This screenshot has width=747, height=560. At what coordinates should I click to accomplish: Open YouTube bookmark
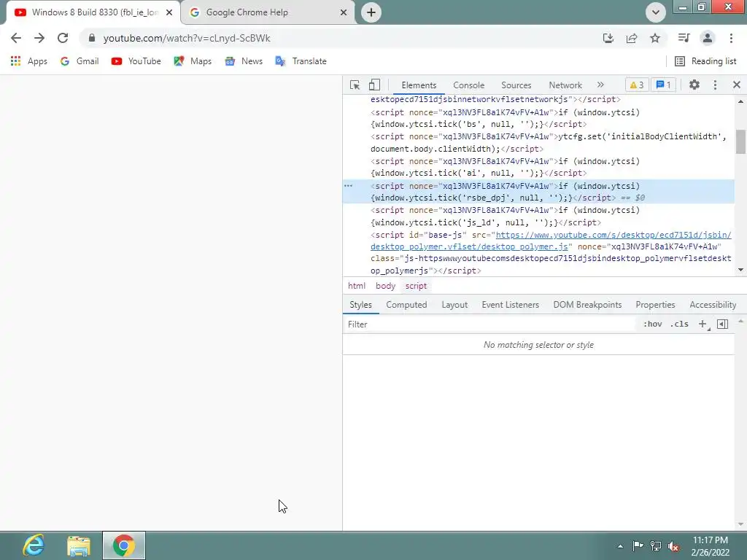click(136, 61)
